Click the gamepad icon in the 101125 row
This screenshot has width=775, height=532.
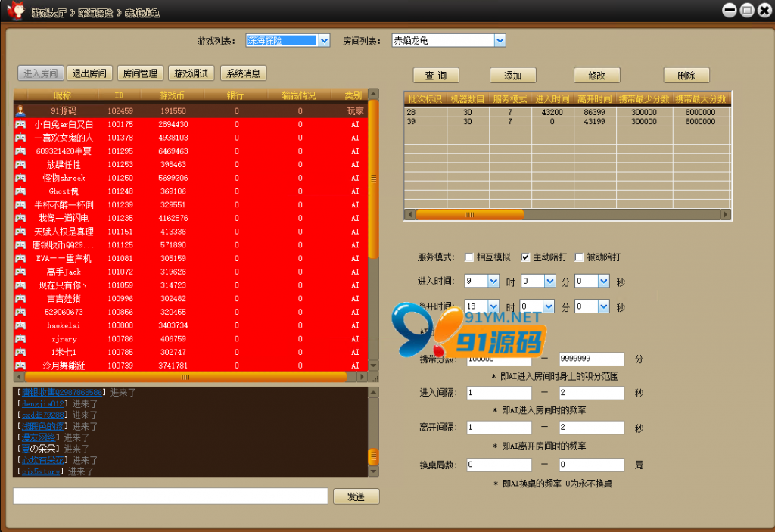(20, 244)
